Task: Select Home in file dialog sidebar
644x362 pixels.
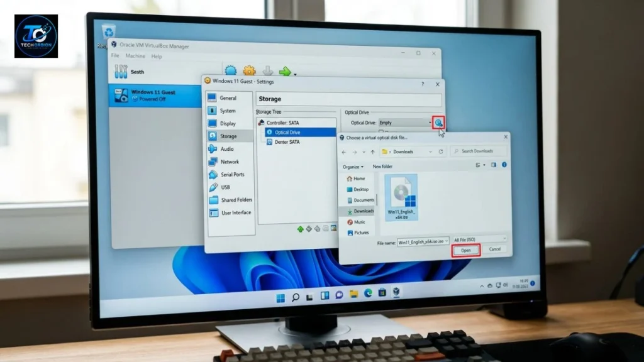Action: pyautogui.click(x=356, y=178)
